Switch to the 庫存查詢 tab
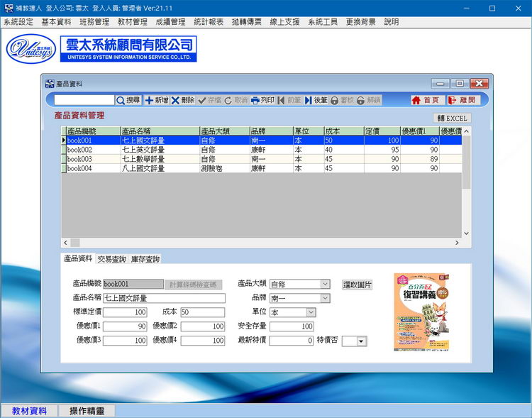532x418 pixels. click(145, 259)
